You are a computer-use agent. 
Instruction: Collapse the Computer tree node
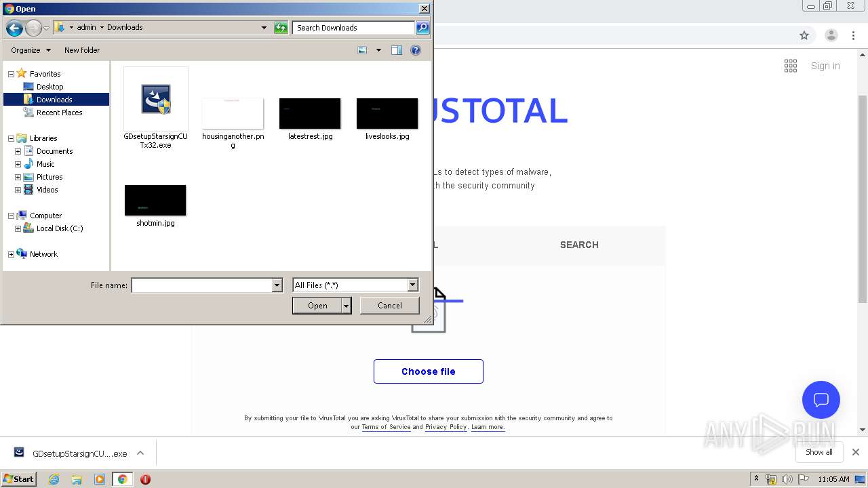point(11,216)
